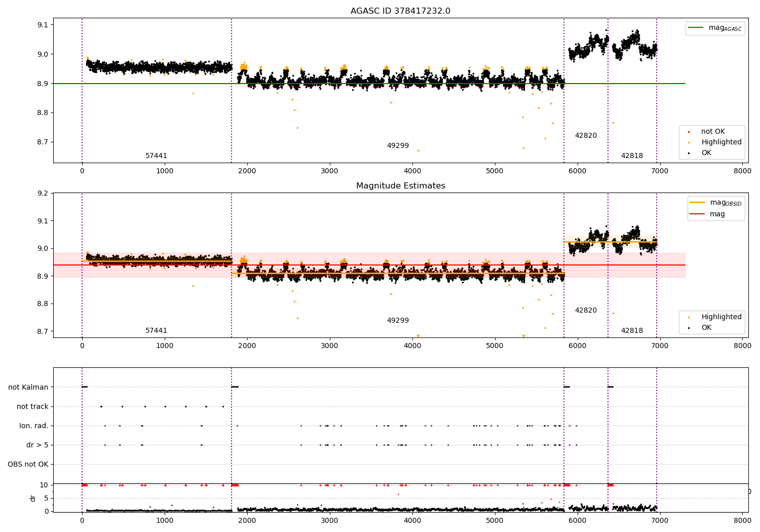Click x-axis tick 8000 under top plot
The height and width of the screenshot is (532, 760).
[x=742, y=171]
